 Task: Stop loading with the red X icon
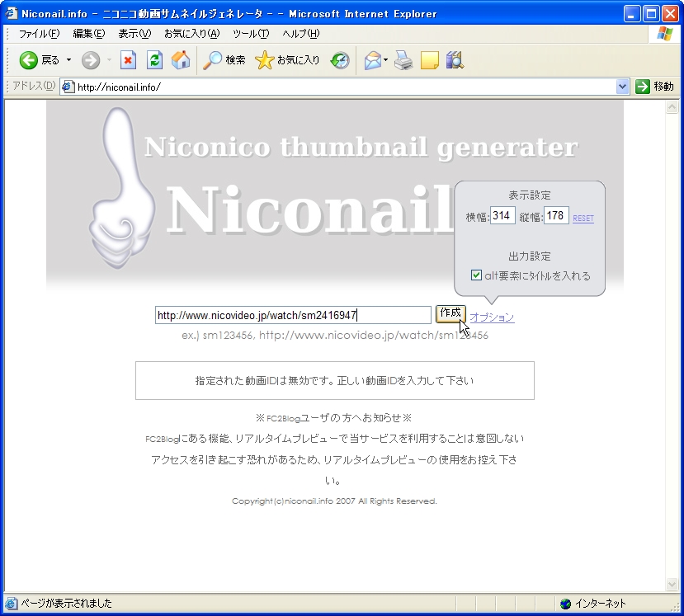click(128, 60)
